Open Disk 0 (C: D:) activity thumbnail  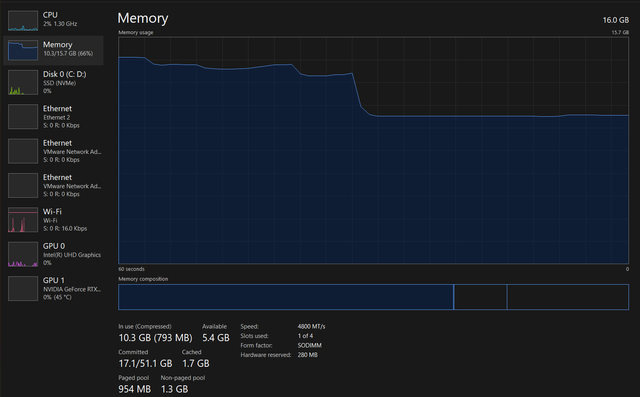point(23,82)
